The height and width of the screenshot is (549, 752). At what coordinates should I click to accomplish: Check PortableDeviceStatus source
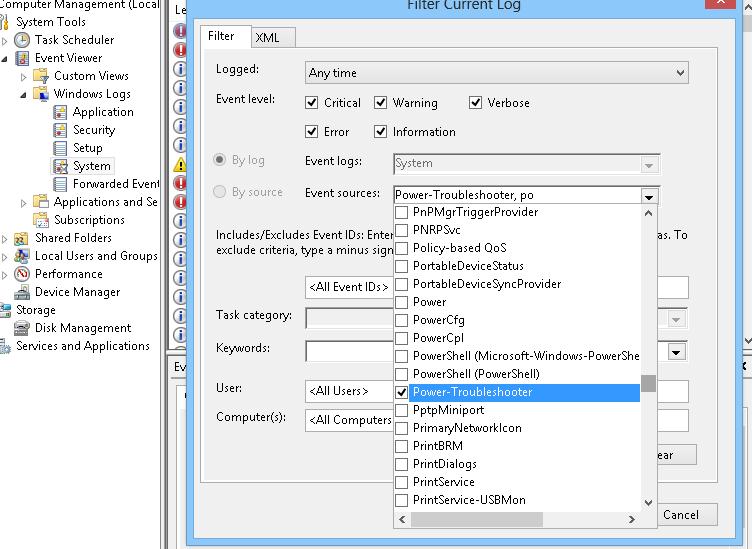coord(401,266)
